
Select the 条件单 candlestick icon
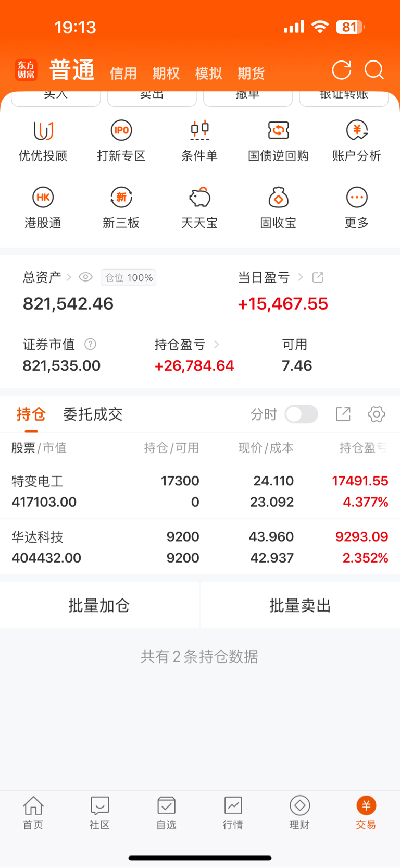(x=199, y=130)
